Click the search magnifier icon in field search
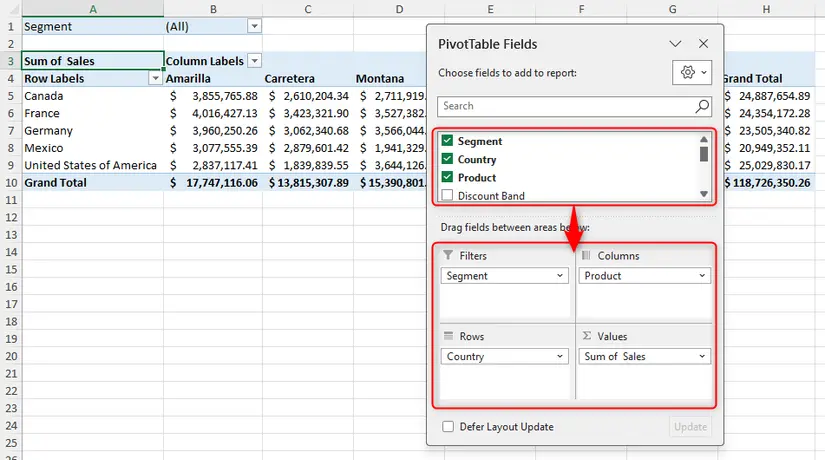Image resolution: width=825 pixels, height=460 pixels. [x=702, y=107]
